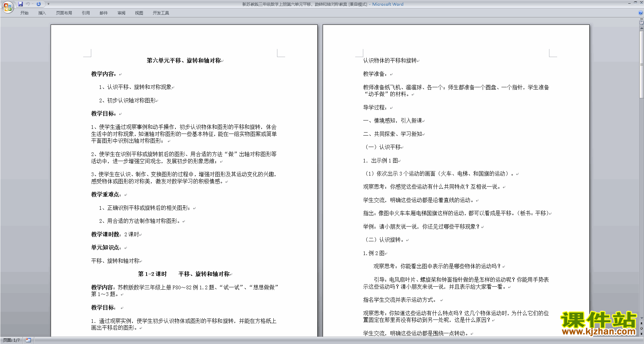Viewport: 644px width, 344px height.
Task: Click the heading 单元知识点:
Action: coord(106,247)
